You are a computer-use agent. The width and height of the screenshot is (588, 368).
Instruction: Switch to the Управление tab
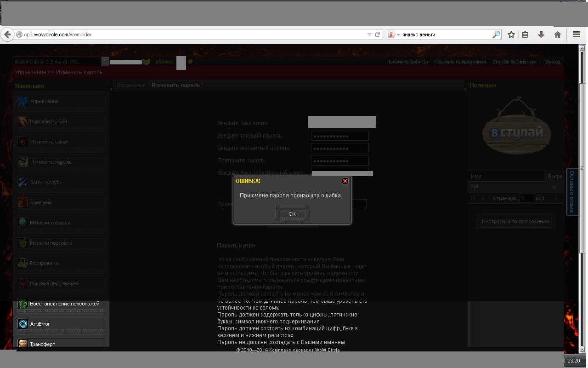(x=131, y=85)
